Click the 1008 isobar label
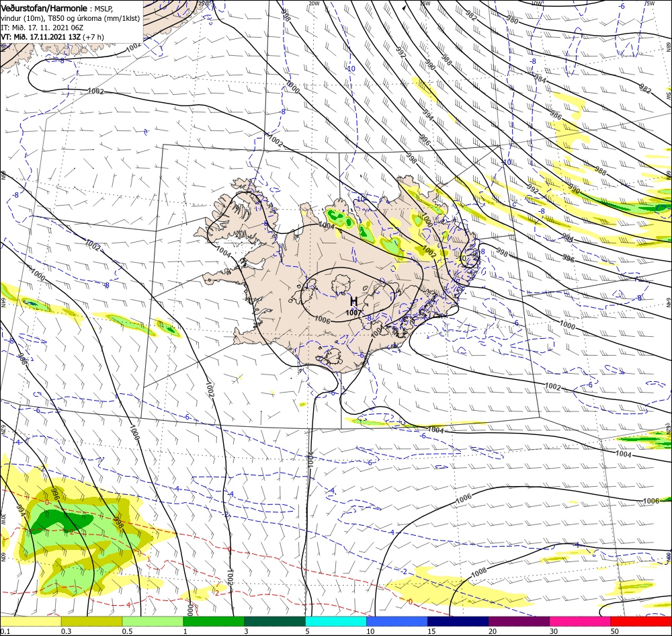672x636 pixels. click(x=479, y=571)
